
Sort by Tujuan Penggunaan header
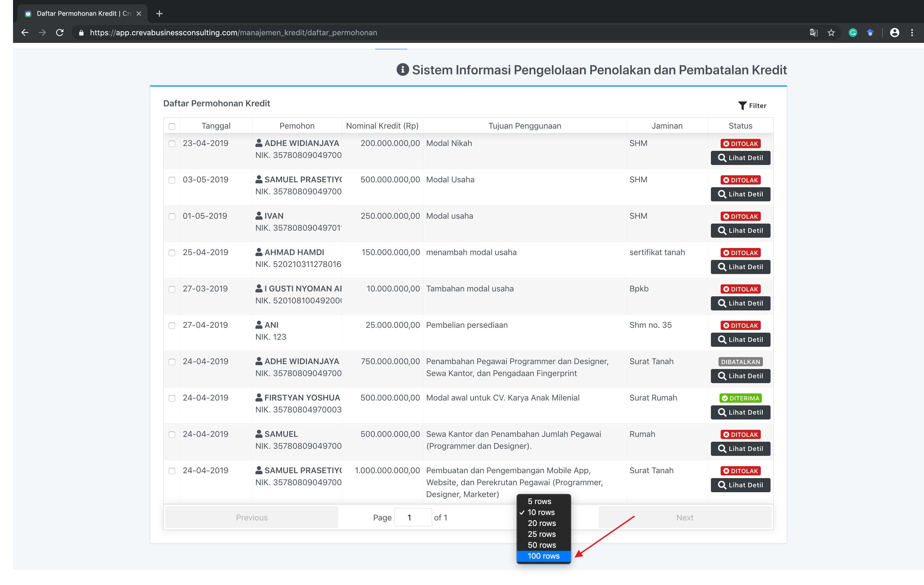pos(525,126)
